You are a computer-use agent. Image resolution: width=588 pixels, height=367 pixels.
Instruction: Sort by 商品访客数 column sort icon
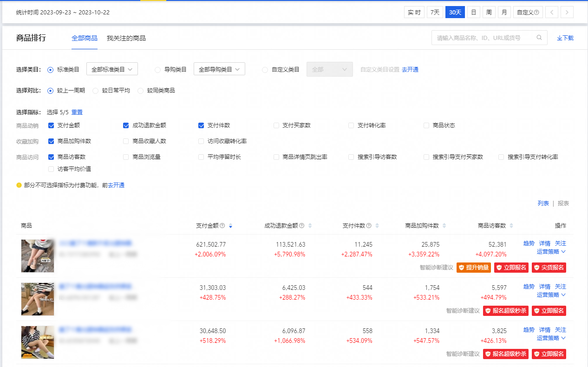point(511,226)
